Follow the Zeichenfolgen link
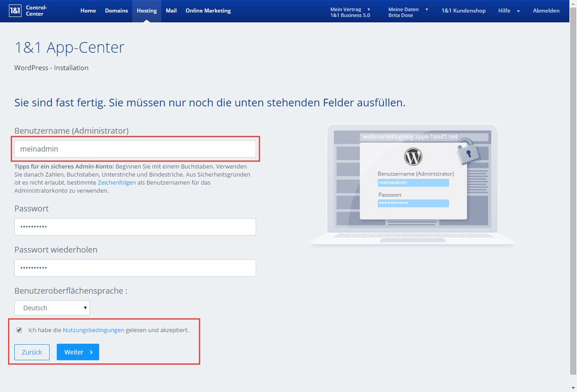The height and width of the screenshot is (392, 577). click(x=117, y=182)
